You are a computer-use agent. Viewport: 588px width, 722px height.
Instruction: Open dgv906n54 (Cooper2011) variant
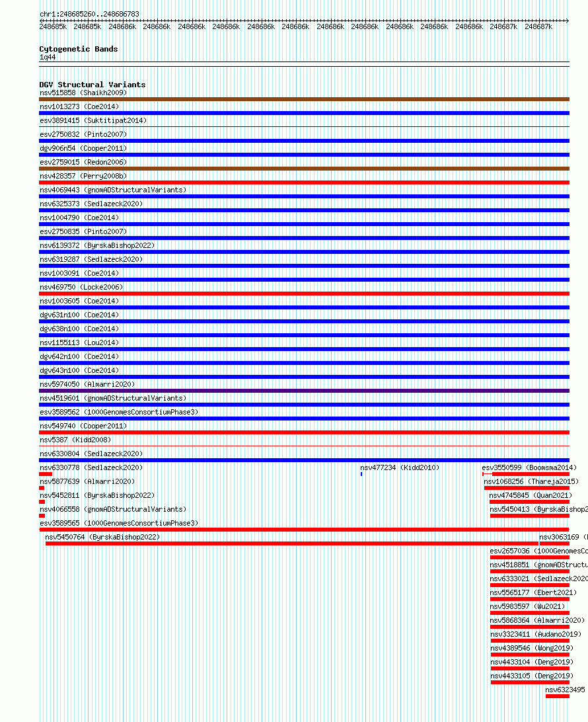click(x=83, y=148)
